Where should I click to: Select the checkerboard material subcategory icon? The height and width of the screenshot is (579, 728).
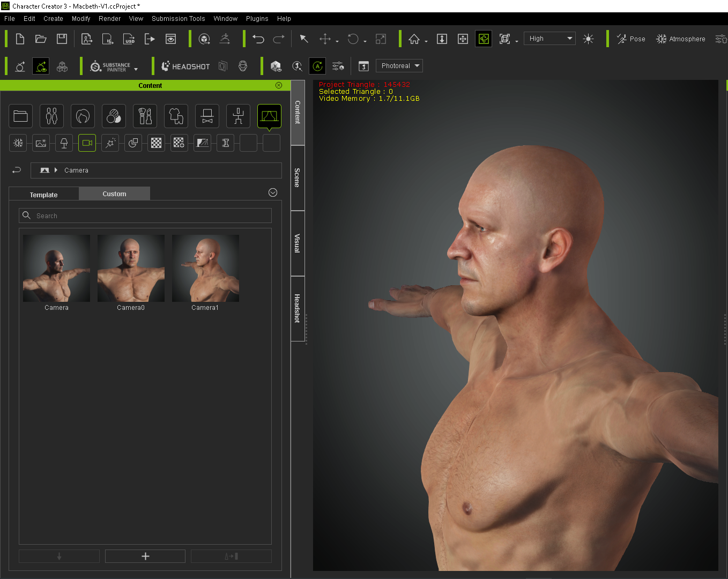156,143
